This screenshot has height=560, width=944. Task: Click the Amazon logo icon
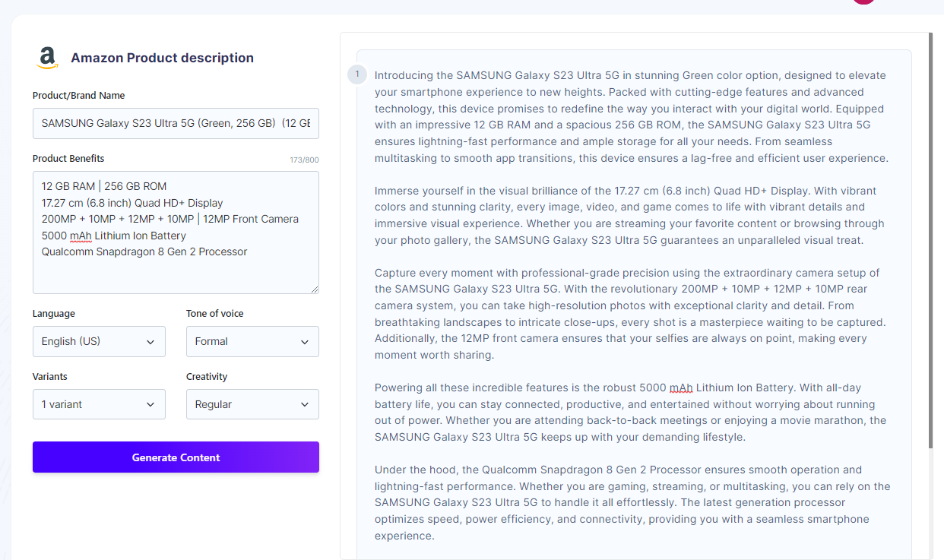[x=47, y=58]
